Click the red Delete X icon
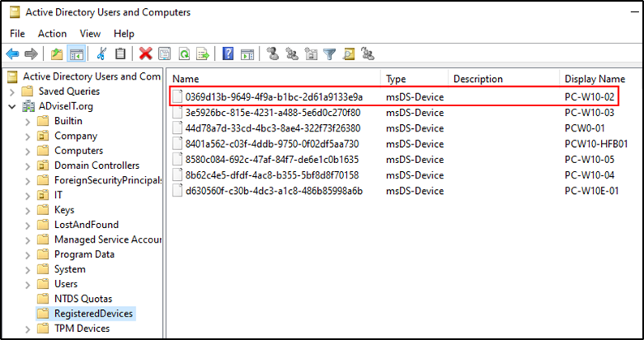The width and height of the screenshot is (644, 340). (145, 54)
